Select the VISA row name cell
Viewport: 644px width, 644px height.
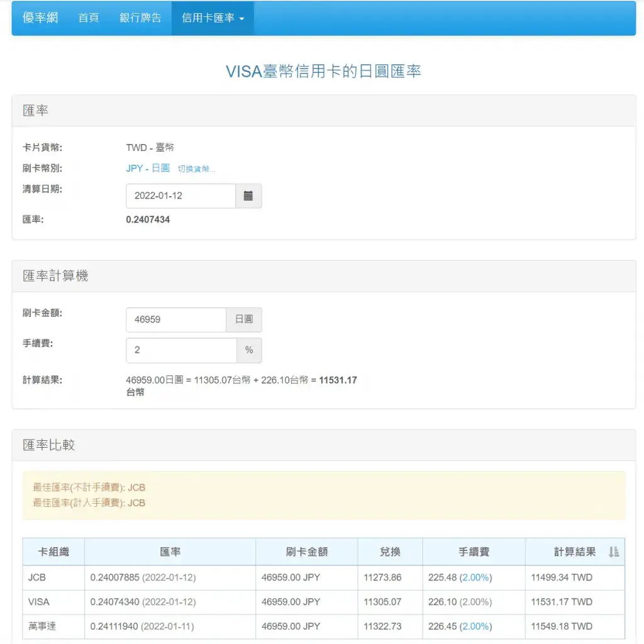(53, 602)
